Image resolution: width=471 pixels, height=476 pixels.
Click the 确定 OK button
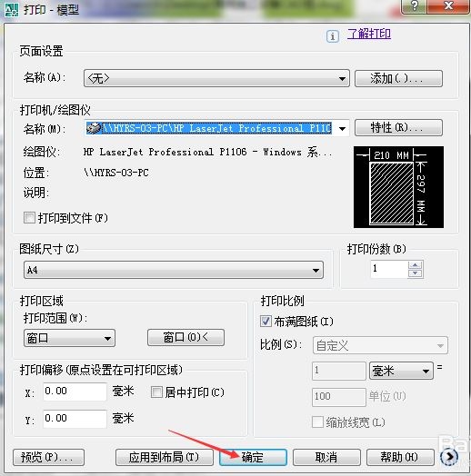click(x=253, y=457)
